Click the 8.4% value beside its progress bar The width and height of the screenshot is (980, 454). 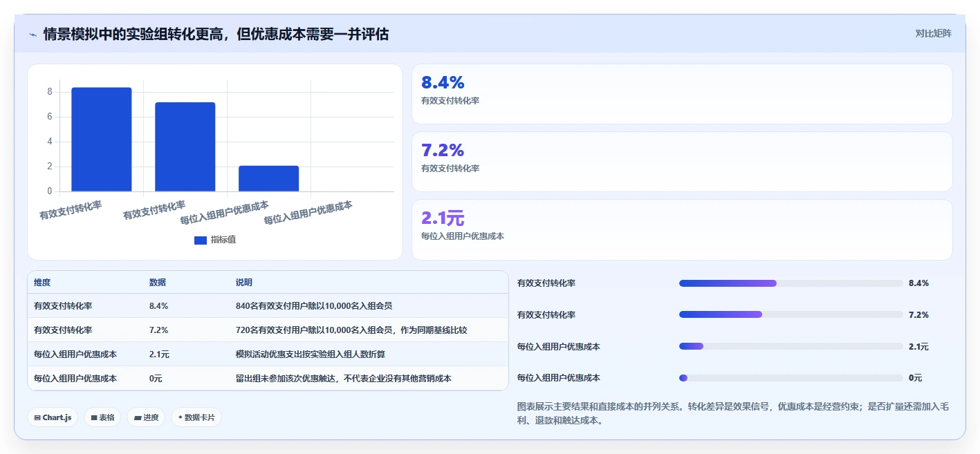pos(918,283)
